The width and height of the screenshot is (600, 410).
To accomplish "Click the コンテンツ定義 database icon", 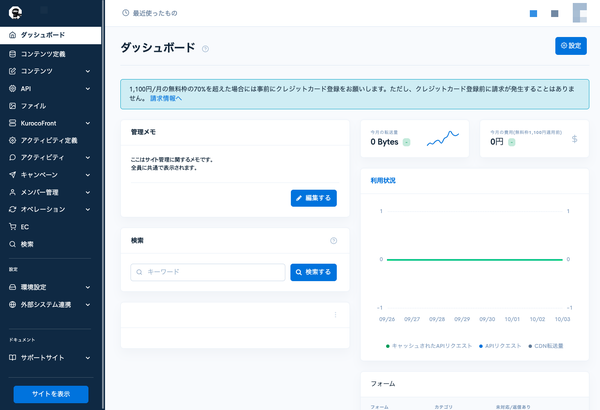I will (x=12, y=54).
